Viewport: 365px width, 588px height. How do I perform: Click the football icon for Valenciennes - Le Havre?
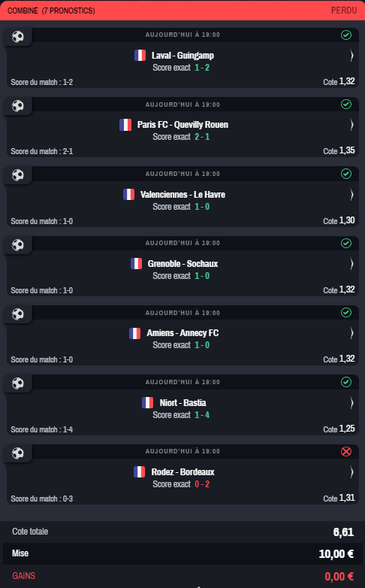[x=17, y=175]
